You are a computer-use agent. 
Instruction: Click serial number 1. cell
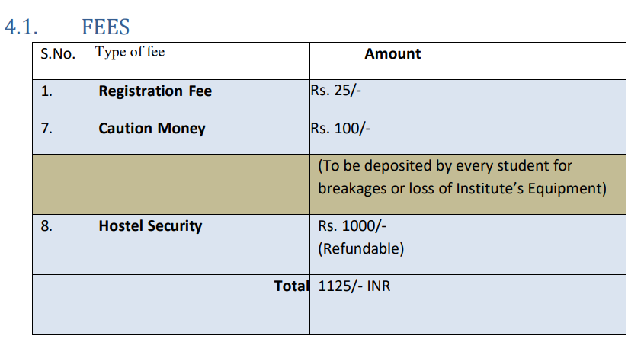(47, 91)
